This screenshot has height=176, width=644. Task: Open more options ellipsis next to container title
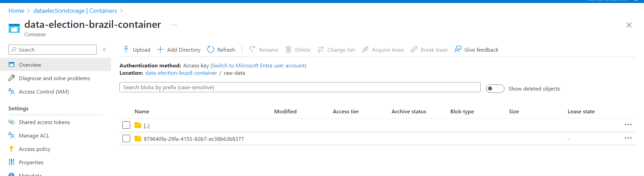pyautogui.click(x=174, y=25)
